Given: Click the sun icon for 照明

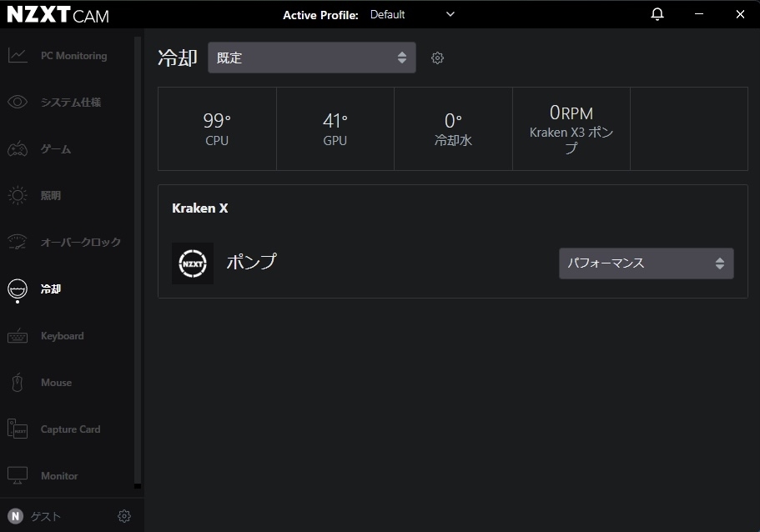Looking at the screenshot, I should [x=18, y=195].
